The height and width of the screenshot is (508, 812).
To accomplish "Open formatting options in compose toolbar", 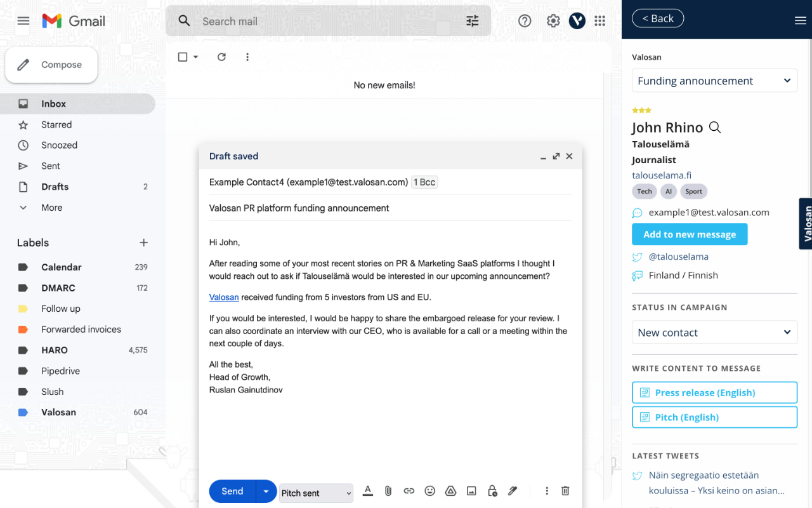I will click(x=367, y=491).
